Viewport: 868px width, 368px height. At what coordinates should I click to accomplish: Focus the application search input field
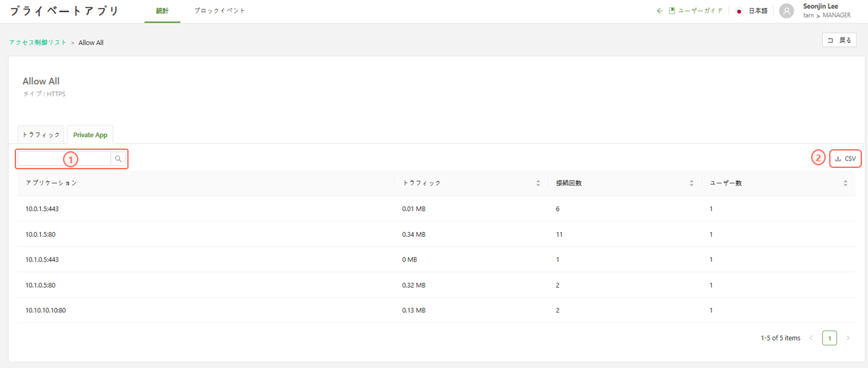pos(64,159)
